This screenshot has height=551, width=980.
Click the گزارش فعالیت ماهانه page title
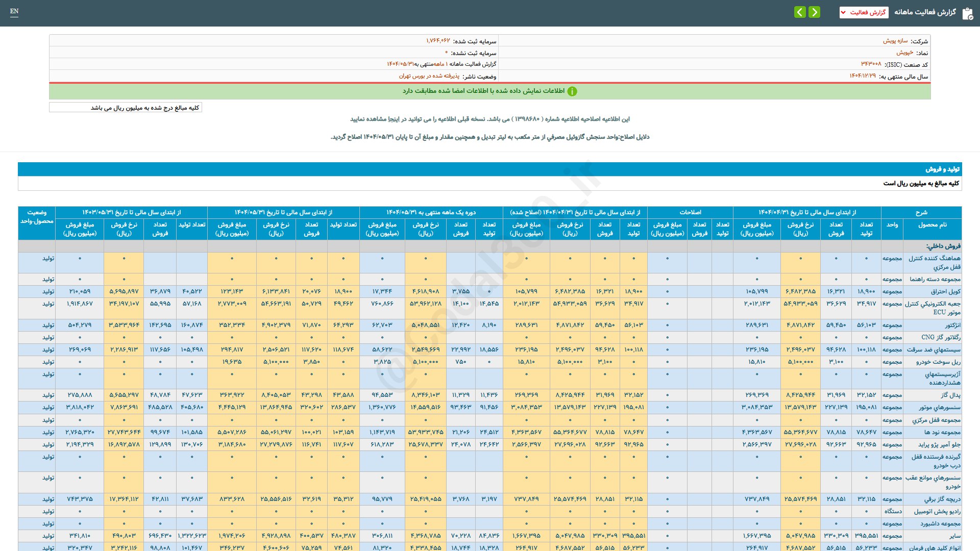coord(925,12)
